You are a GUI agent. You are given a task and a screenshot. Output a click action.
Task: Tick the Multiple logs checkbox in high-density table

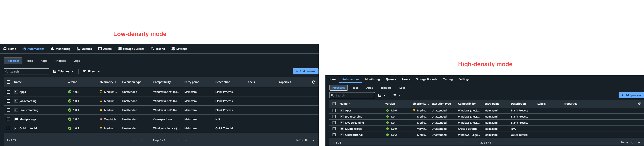(334, 129)
